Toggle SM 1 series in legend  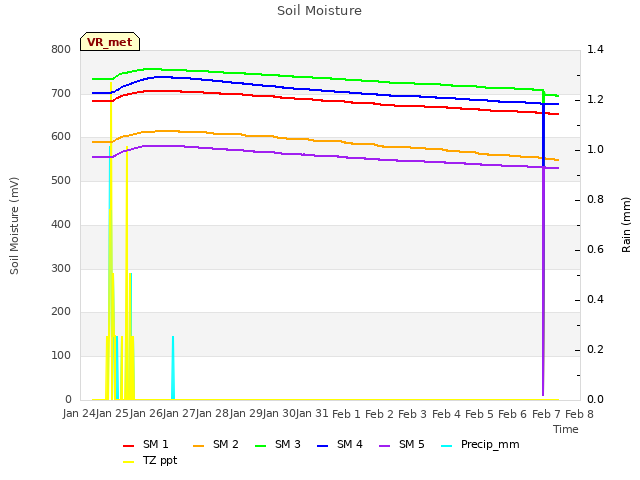(146, 444)
